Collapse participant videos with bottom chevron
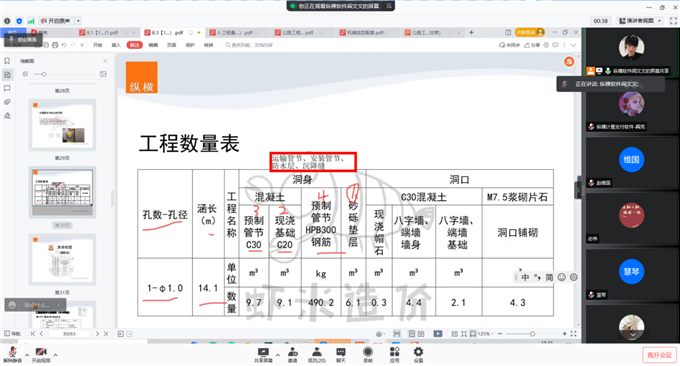Image resolution: width=680 pixels, height=366 pixels. pos(633,335)
